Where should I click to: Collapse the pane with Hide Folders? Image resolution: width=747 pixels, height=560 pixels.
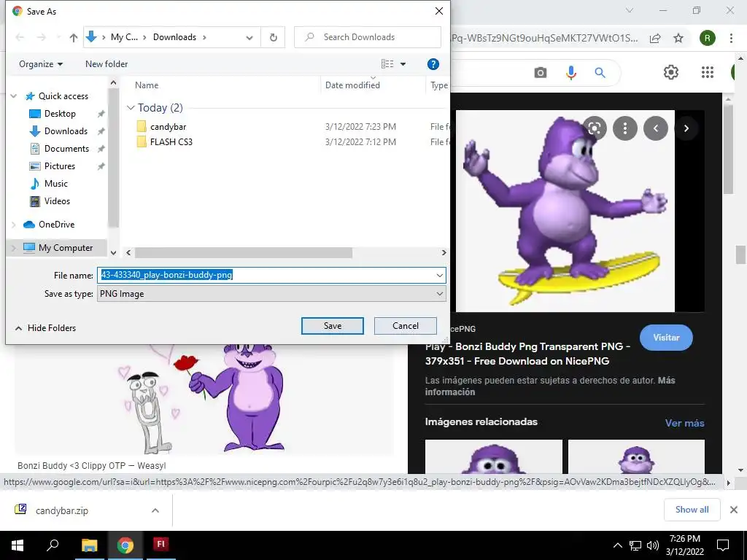point(46,328)
